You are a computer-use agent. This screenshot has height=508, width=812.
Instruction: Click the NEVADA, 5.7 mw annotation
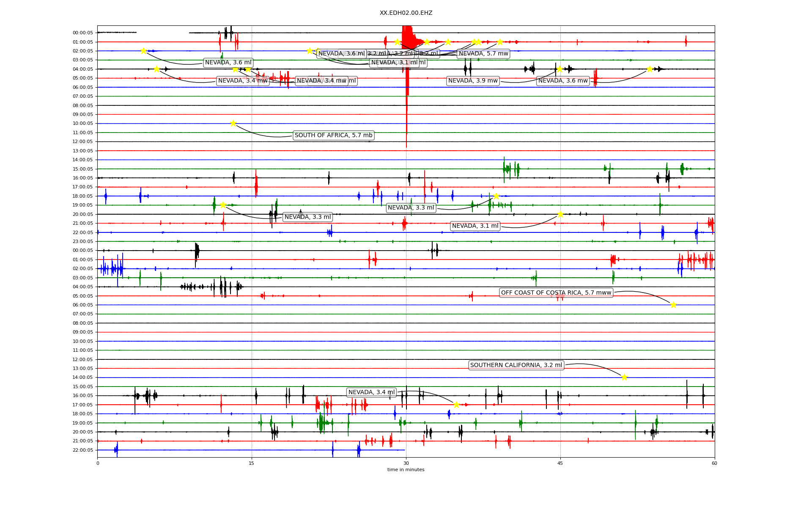pos(483,53)
